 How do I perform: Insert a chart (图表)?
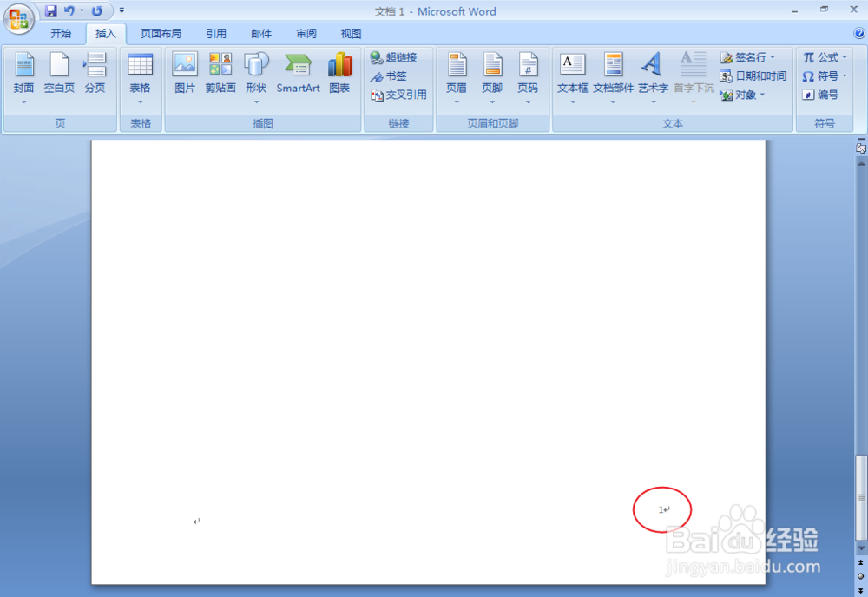[340, 73]
